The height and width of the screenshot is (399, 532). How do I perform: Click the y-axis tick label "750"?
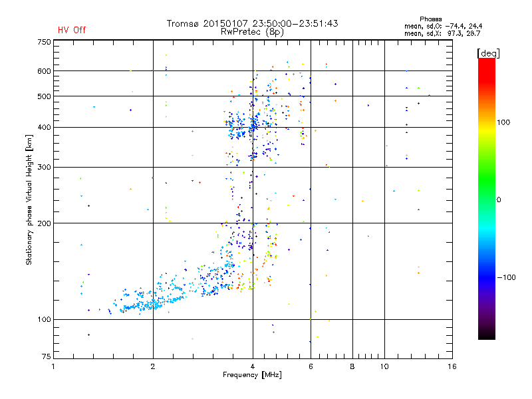44,42
